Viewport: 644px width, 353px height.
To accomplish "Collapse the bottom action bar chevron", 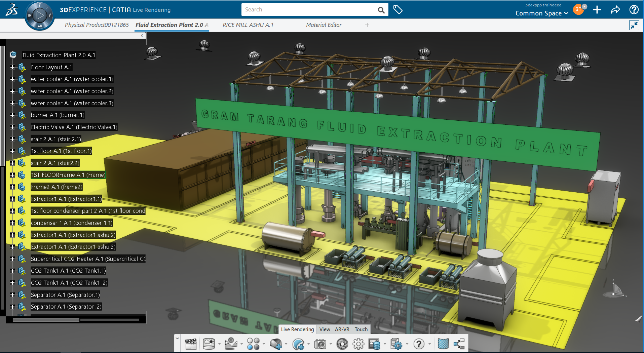I will (177, 339).
